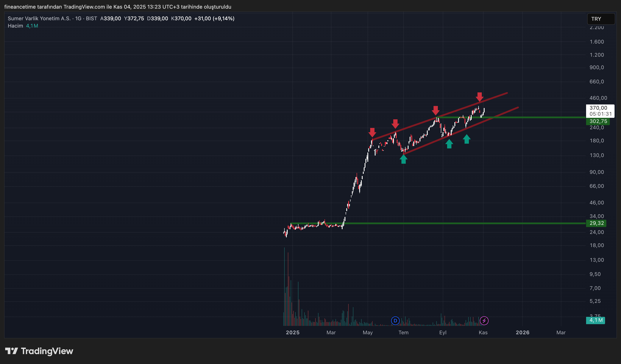Select the leftmost red down arrow
Screen dimensions: 621x364
[372, 132]
